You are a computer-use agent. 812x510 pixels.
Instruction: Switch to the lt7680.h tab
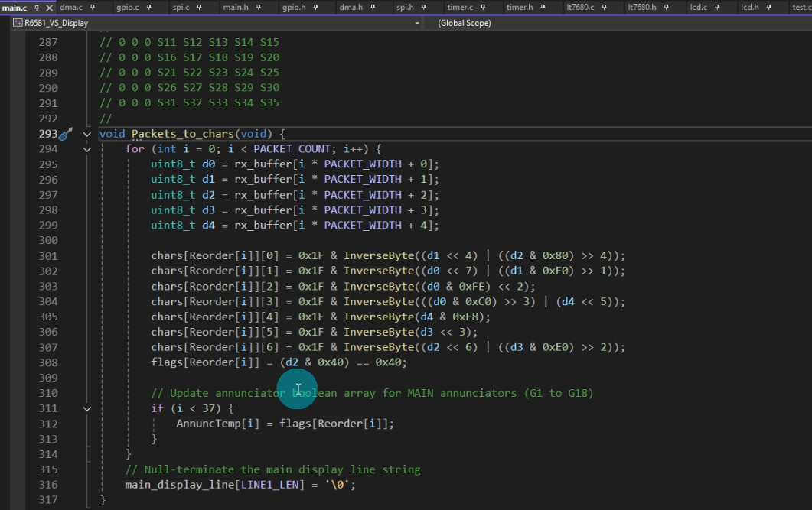(x=641, y=7)
